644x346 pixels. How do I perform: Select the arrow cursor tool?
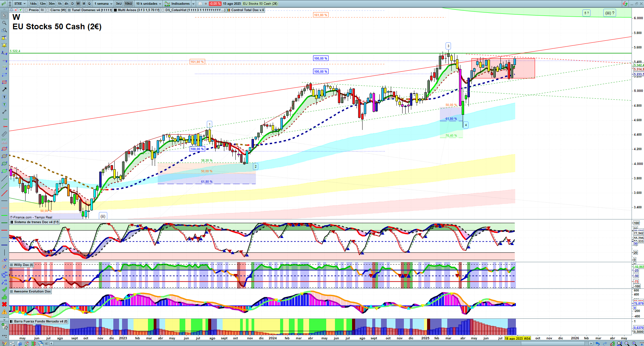point(4,15)
